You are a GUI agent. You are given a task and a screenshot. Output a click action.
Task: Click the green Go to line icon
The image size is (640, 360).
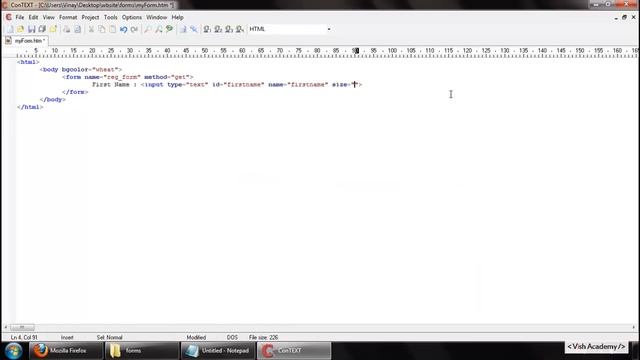pos(169,29)
